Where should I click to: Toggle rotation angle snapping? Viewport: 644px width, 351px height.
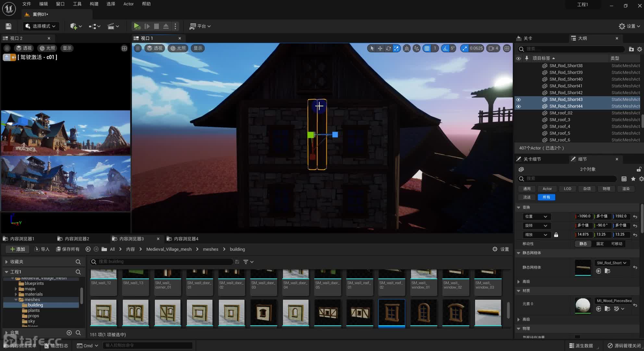(x=446, y=48)
